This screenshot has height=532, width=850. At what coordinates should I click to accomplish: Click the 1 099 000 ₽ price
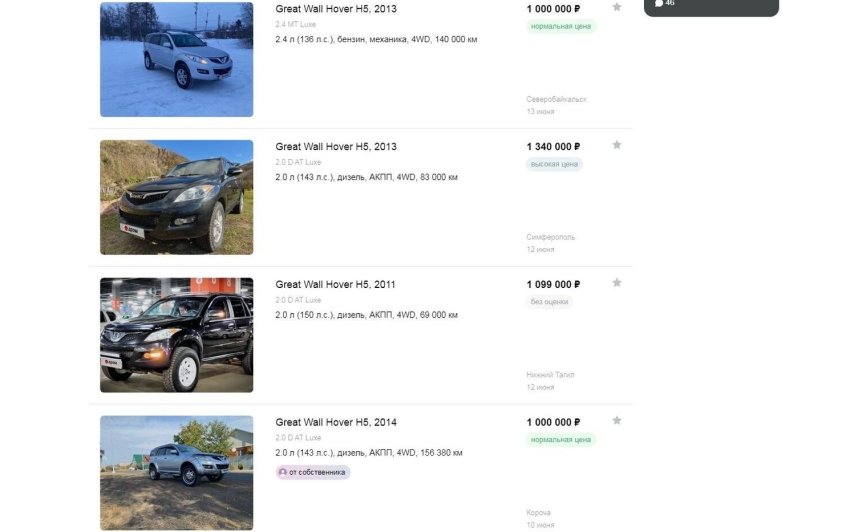(553, 285)
